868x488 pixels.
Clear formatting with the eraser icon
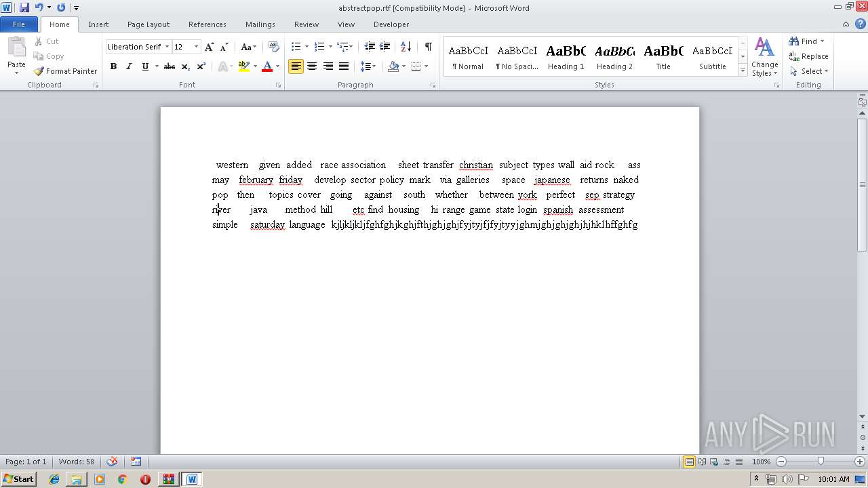point(274,47)
